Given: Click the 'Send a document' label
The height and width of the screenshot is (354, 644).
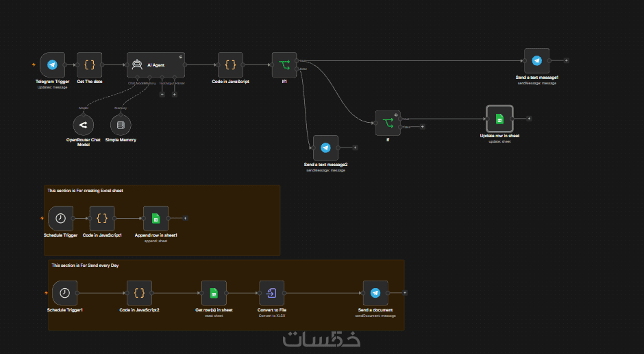Looking at the screenshot, I should [x=375, y=310].
